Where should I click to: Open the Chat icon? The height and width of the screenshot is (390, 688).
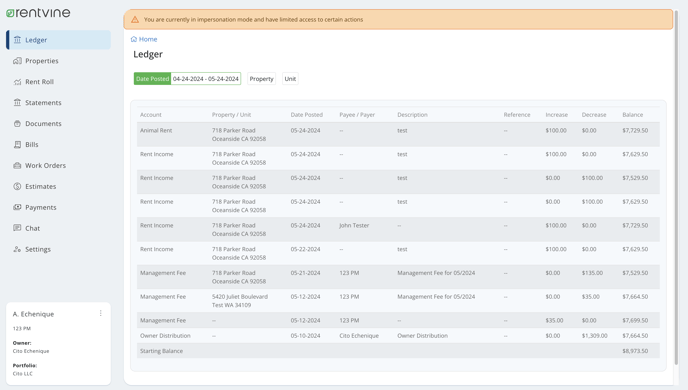coord(17,228)
